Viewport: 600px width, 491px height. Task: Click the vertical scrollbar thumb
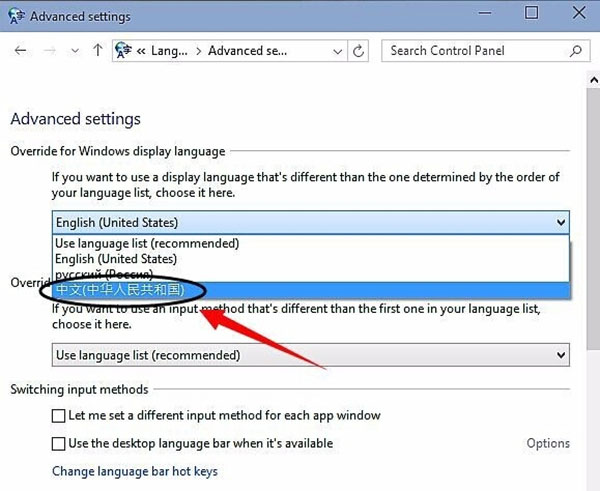click(593, 218)
